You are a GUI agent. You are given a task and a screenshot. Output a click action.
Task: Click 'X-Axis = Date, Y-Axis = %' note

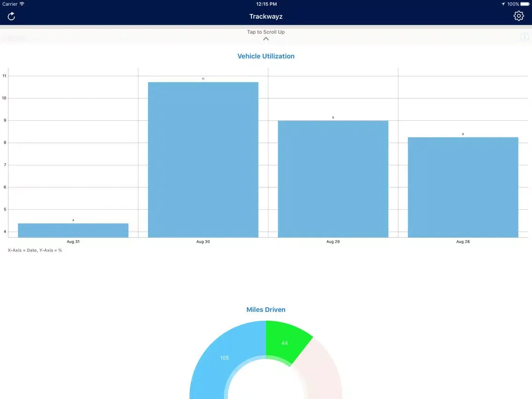pyautogui.click(x=35, y=251)
